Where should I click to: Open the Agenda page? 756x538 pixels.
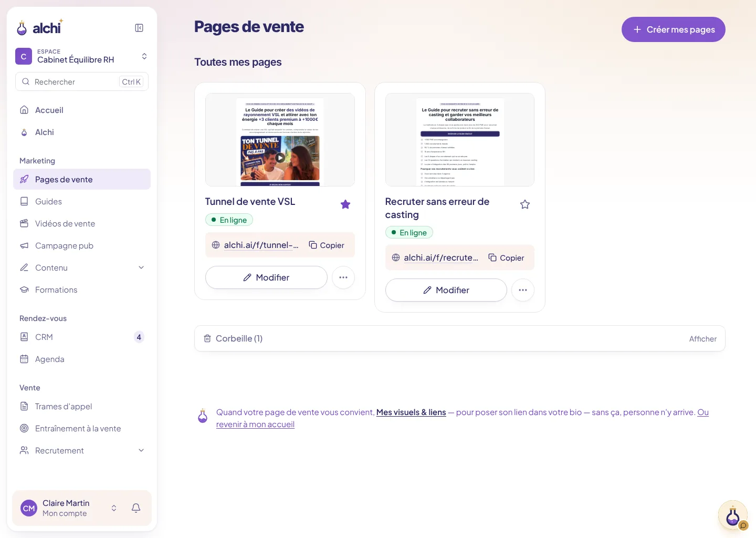pyautogui.click(x=82, y=359)
